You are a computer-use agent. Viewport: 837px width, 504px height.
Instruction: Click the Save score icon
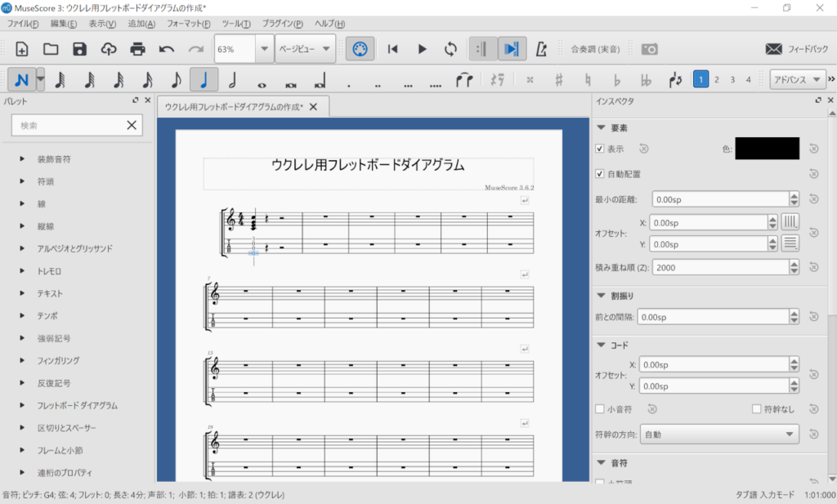79,49
